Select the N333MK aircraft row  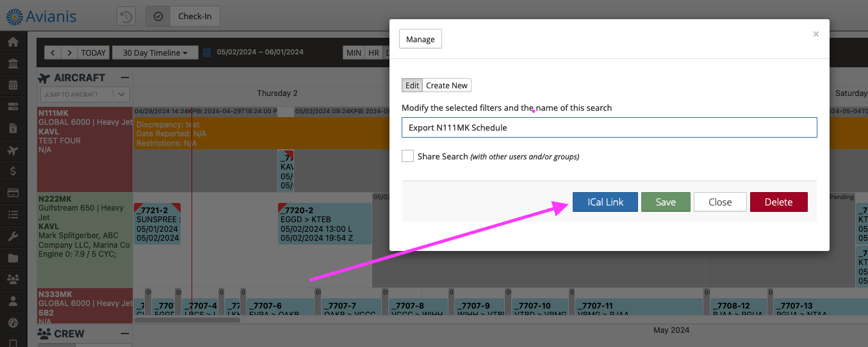pyautogui.click(x=85, y=305)
